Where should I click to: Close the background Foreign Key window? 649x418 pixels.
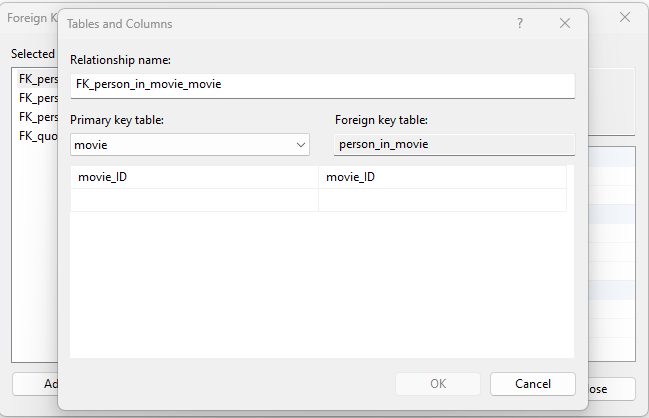pyautogui.click(x=625, y=18)
